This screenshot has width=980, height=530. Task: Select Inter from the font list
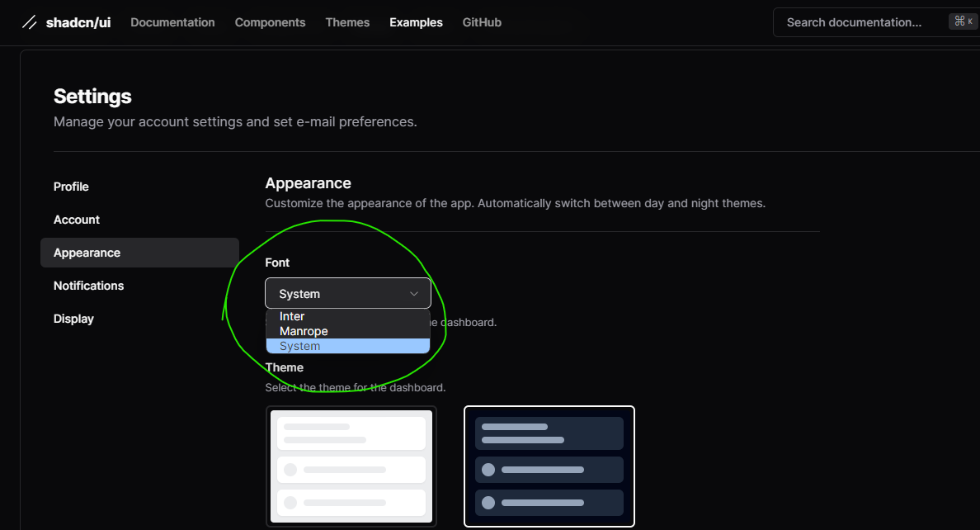point(292,316)
